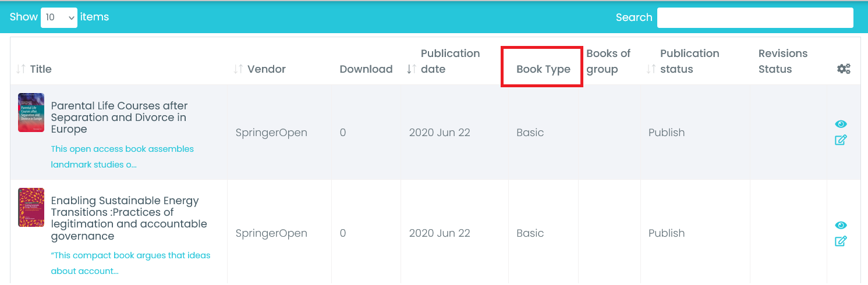Click into the Search input field

tap(755, 17)
